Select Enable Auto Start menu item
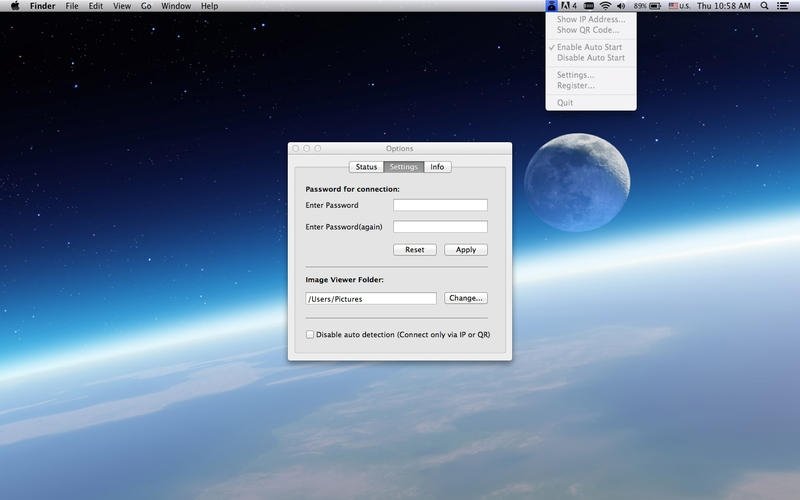The height and width of the screenshot is (500, 800). click(x=591, y=47)
